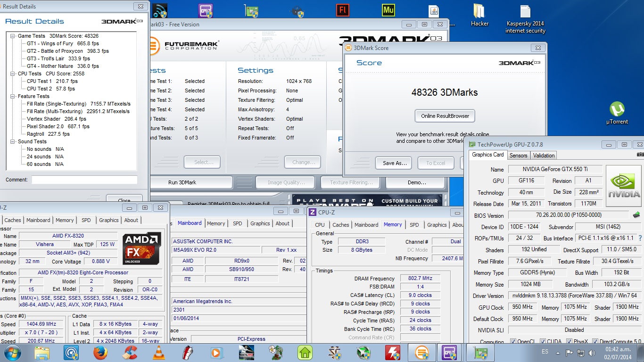Click the NVIDIA logo in GPU-Z
The image size is (644, 362).
624,186
